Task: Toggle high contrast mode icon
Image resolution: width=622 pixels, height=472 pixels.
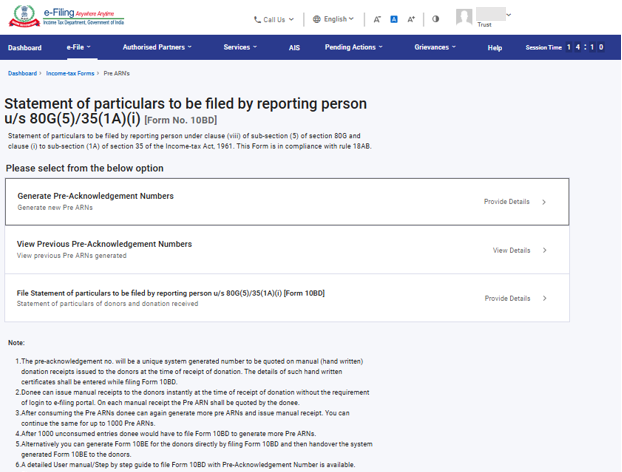Action: (436, 19)
